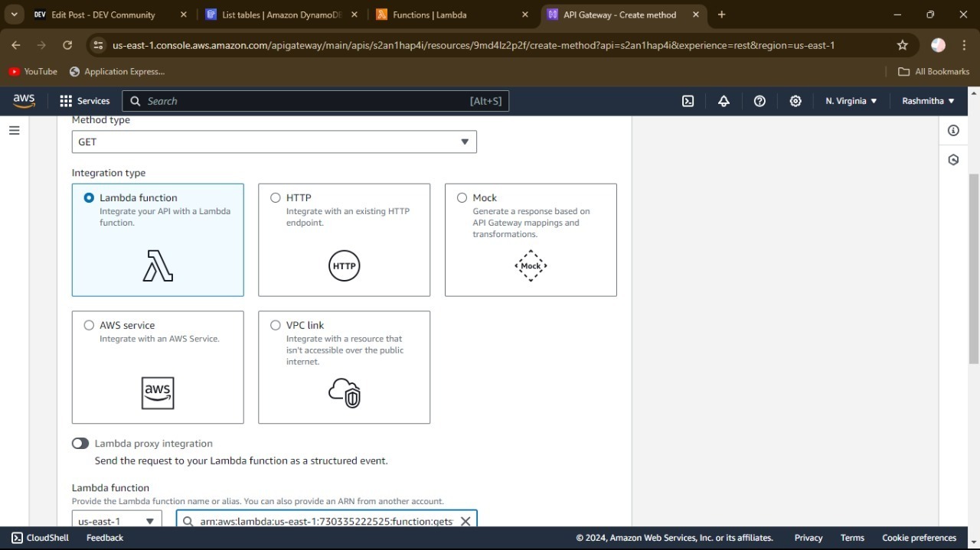Click the 'Integration type' heading
Screen dimensions: 980x550
109,173
